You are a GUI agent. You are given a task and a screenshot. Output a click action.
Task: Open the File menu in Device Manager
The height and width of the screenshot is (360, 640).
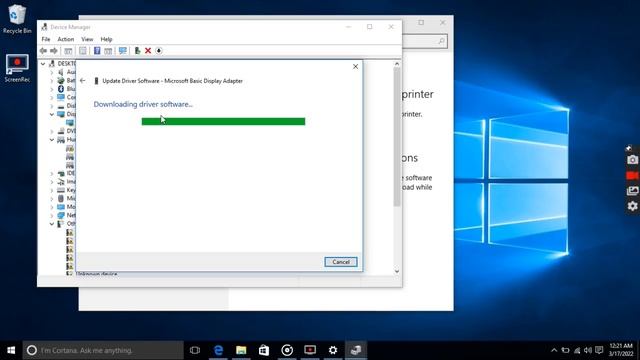[x=46, y=39]
